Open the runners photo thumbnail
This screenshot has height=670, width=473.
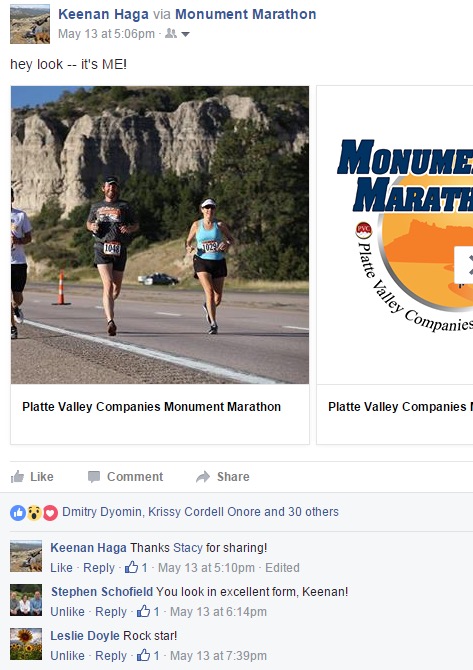tap(160, 235)
